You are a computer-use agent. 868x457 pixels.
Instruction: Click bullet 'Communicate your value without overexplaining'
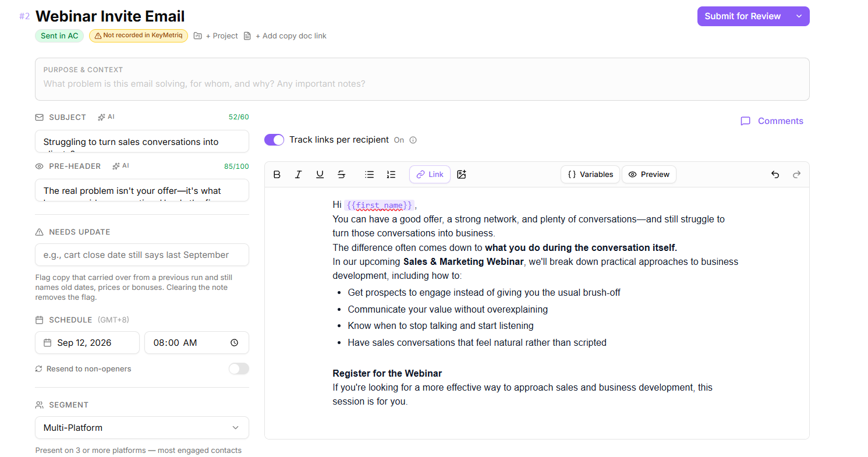(x=448, y=309)
